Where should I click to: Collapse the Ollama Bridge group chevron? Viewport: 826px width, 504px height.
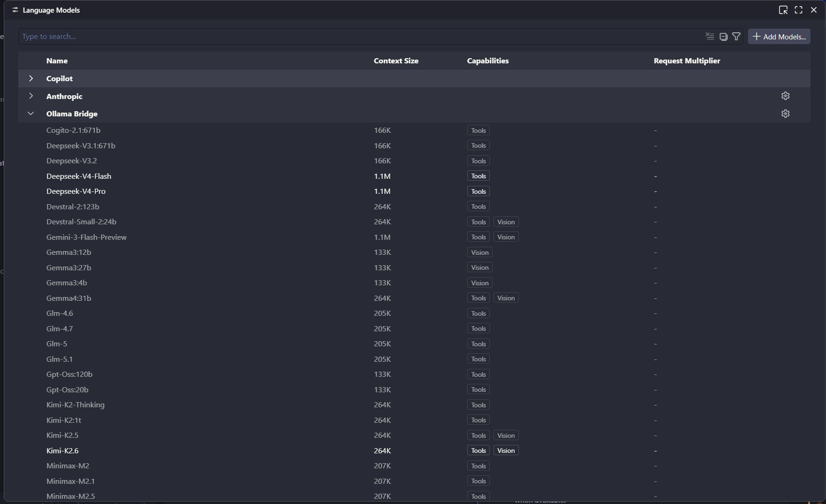click(31, 114)
